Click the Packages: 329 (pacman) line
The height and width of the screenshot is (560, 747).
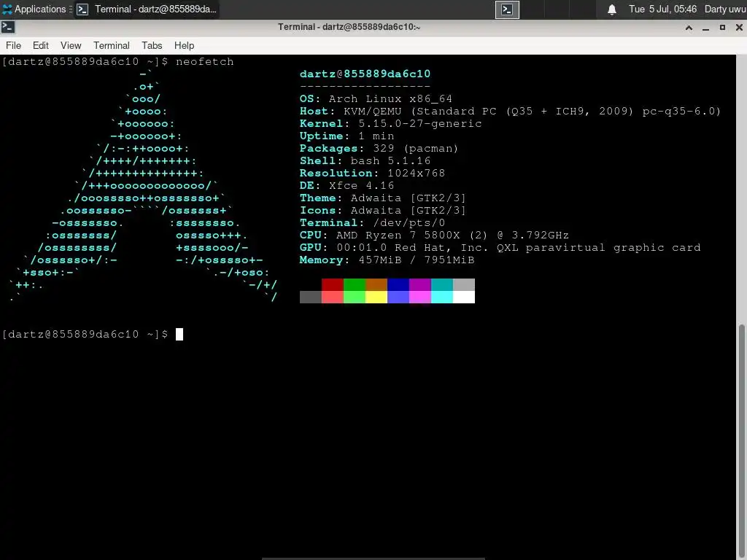coord(379,148)
